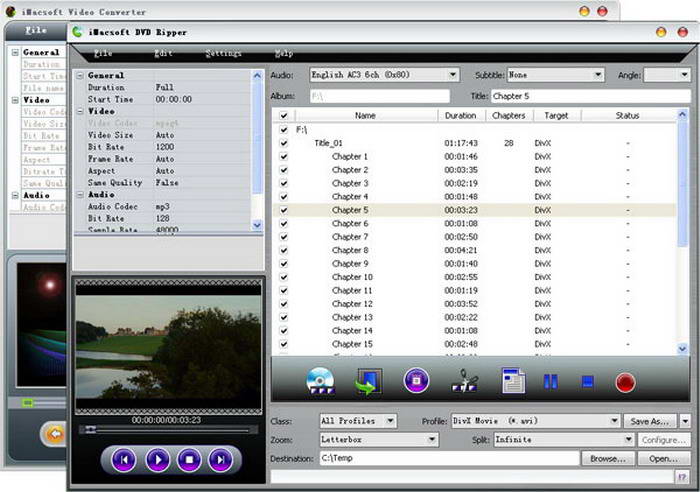
Task: Click the load DVD disc icon
Action: click(x=319, y=381)
